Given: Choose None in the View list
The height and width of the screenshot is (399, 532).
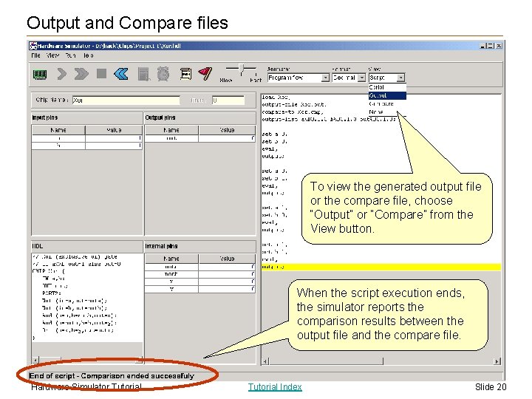Looking at the screenshot, I should [x=387, y=112].
